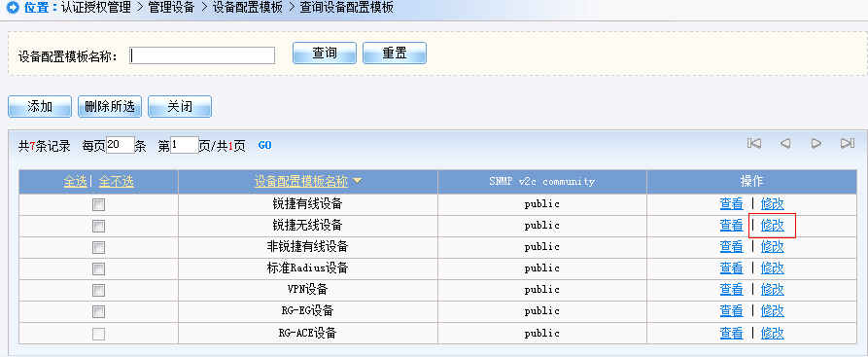Image resolution: width=868 pixels, height=357 pixels.
Task: Click sort arrow beside 设备配置模板名称 header
Action: click(357, 181)
